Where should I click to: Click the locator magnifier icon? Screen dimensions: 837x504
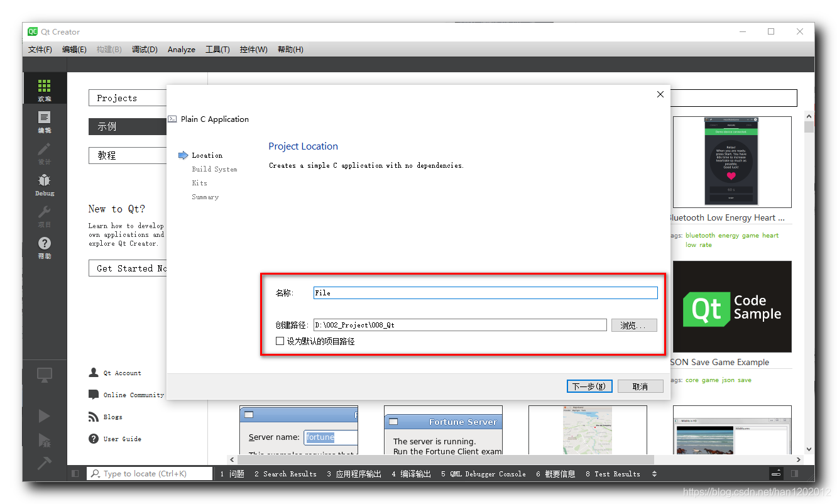(x=96, y=474)
